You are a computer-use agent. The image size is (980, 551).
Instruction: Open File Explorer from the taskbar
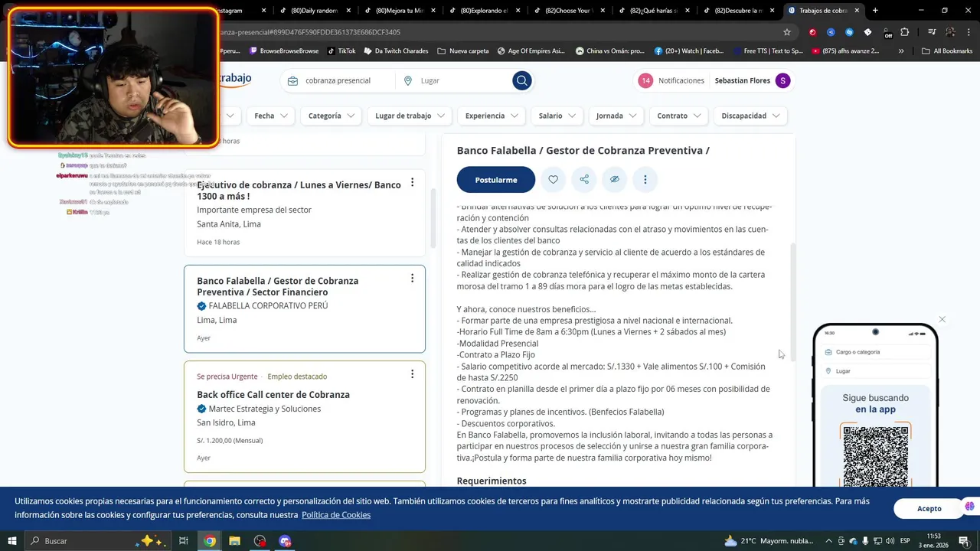(x=235, y=541)
